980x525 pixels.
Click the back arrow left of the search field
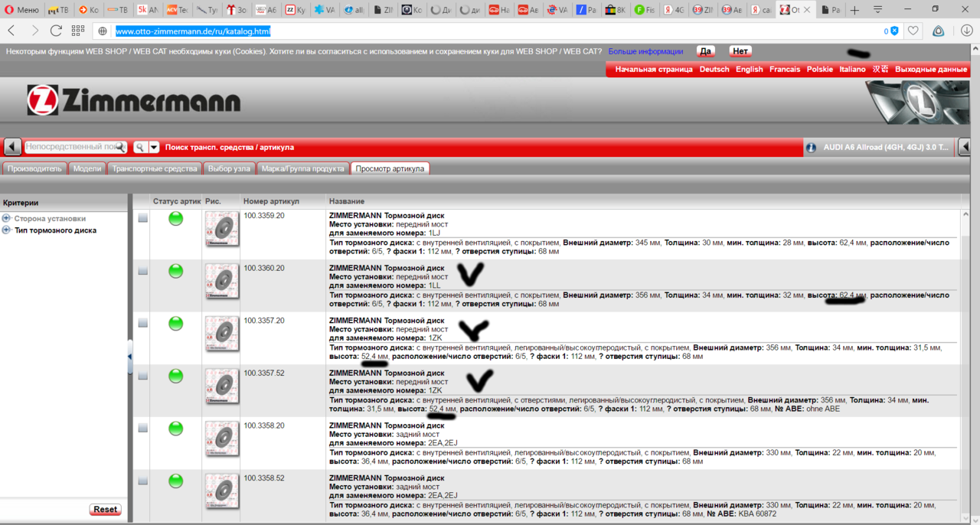(12, 147)
